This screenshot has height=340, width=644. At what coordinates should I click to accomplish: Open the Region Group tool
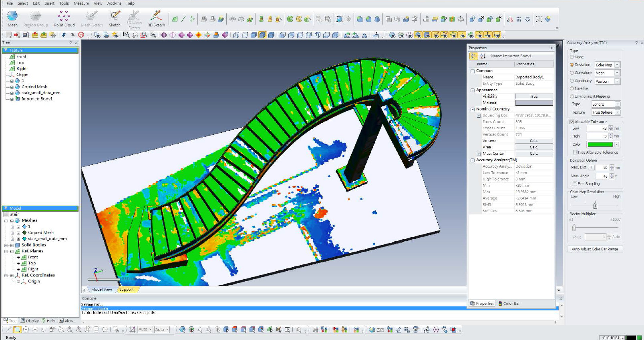click(x=35, y=16)
